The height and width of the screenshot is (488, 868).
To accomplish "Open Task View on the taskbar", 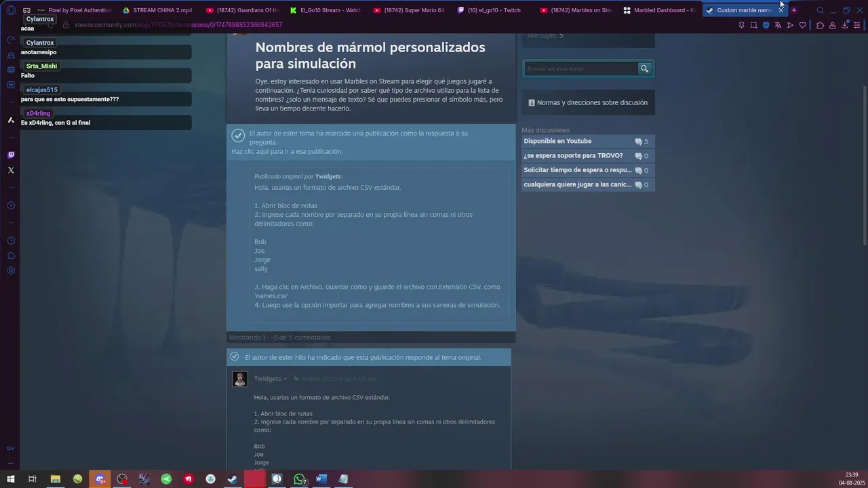I will point(32,479).
